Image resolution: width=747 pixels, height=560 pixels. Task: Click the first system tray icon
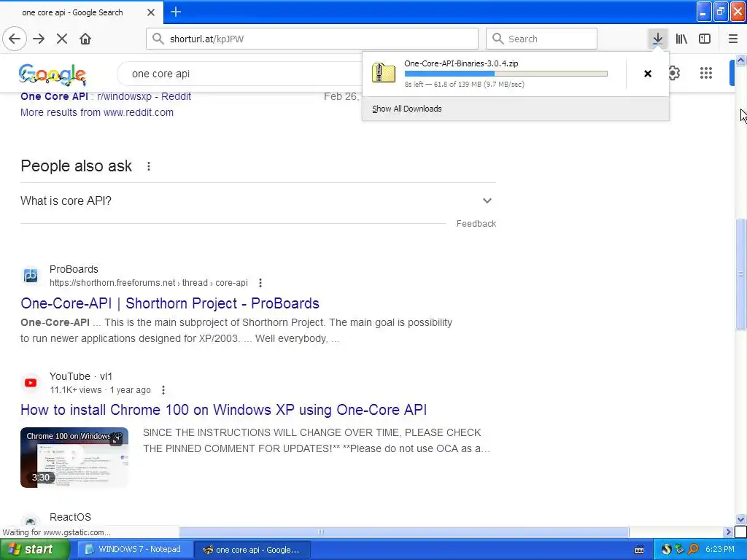coord(667,549)
